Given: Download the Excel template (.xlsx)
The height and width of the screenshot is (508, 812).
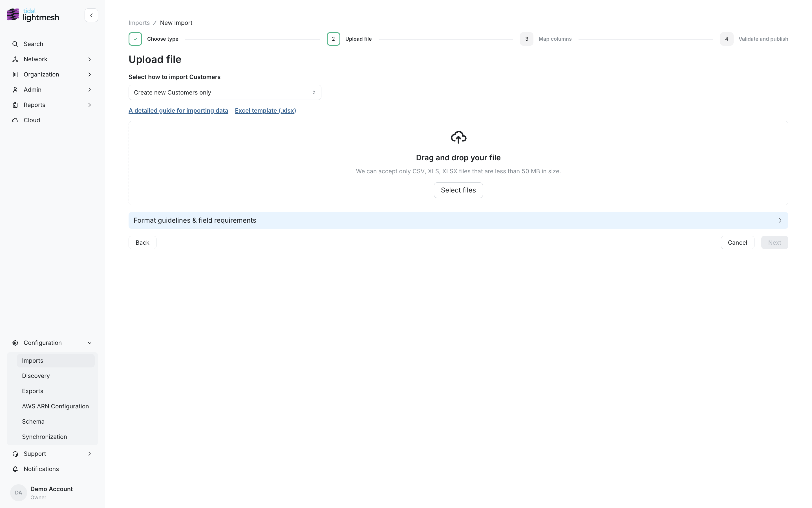Looking at the screenshot, I should 265,111.
